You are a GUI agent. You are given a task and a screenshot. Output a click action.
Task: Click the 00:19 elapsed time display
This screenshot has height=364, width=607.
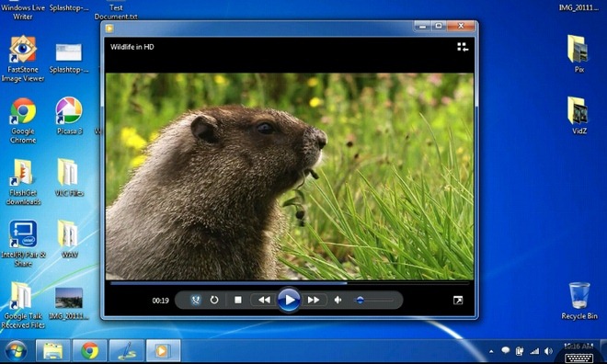click(160, 301)
